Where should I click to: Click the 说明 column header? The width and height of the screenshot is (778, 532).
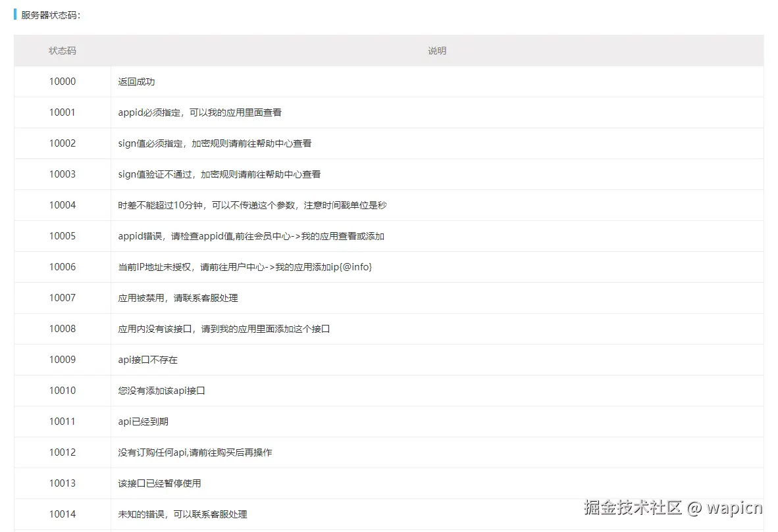(x=437, y=51)
